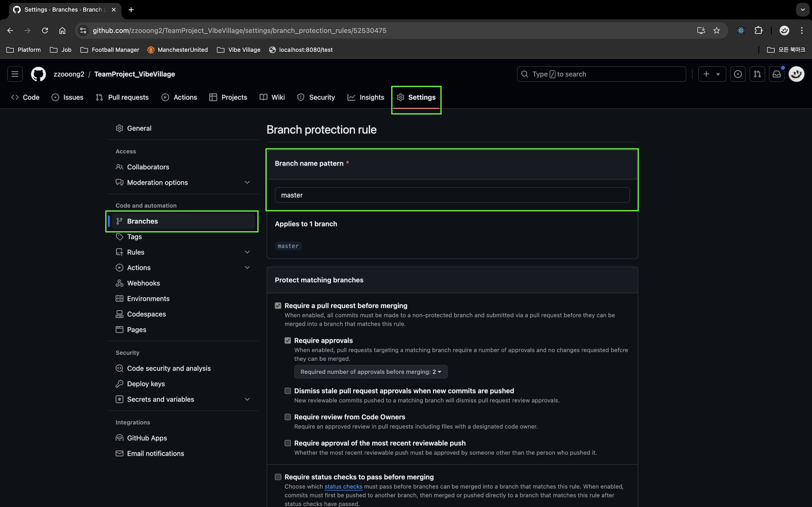
Task: Click the Branch name pattern input field
Action: (452, 195)
